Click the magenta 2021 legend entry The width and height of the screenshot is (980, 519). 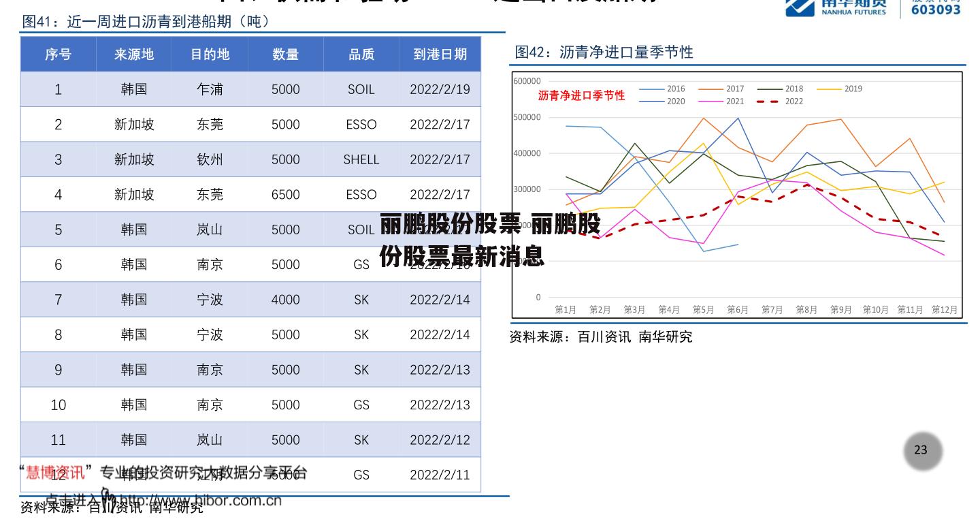tap(721, 101)
